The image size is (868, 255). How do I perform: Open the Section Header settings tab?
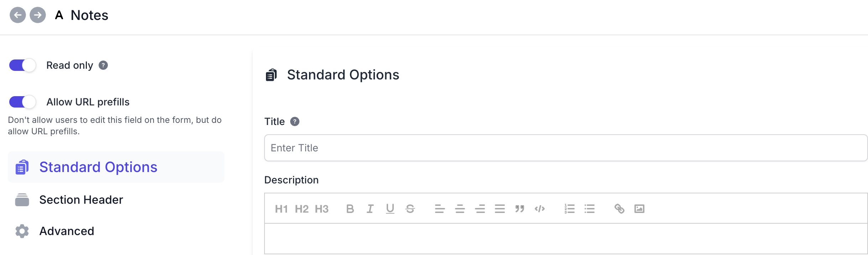coord(81,200)
